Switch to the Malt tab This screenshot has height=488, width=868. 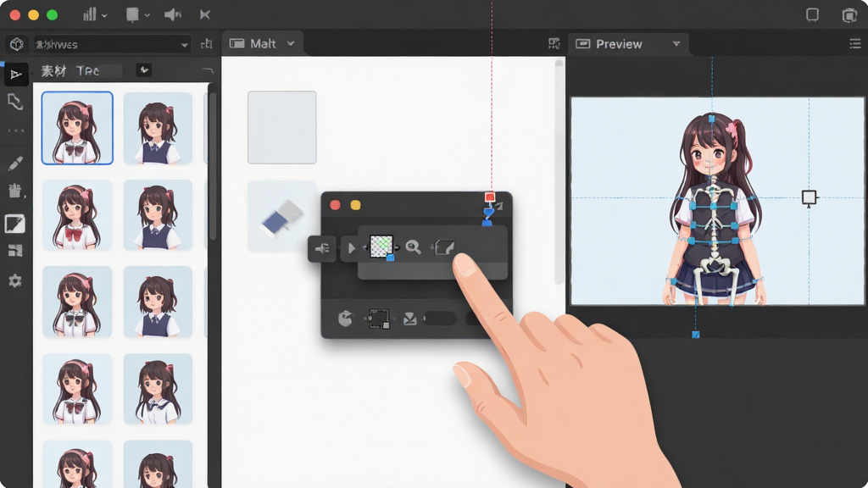point(262,44)
